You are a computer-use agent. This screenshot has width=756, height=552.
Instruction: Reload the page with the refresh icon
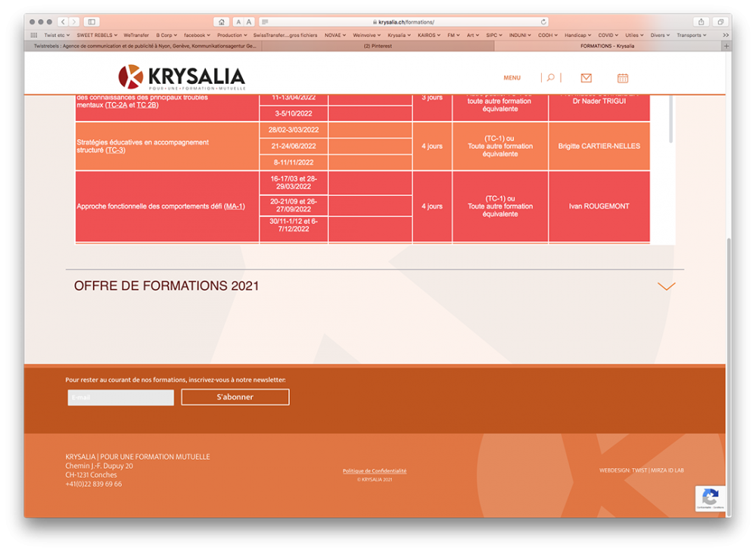coord(545,21)
